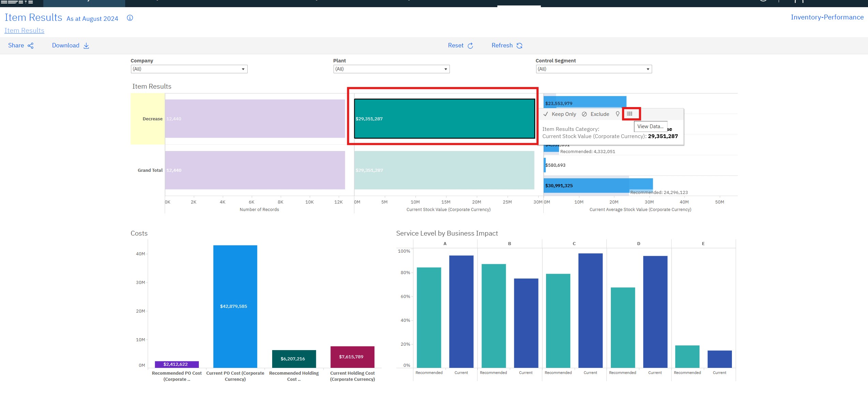Click the maroon $7,615,789 Current Holding Cost bar
The height and width of the screenshot is (420, 868).
click(352, 357)
